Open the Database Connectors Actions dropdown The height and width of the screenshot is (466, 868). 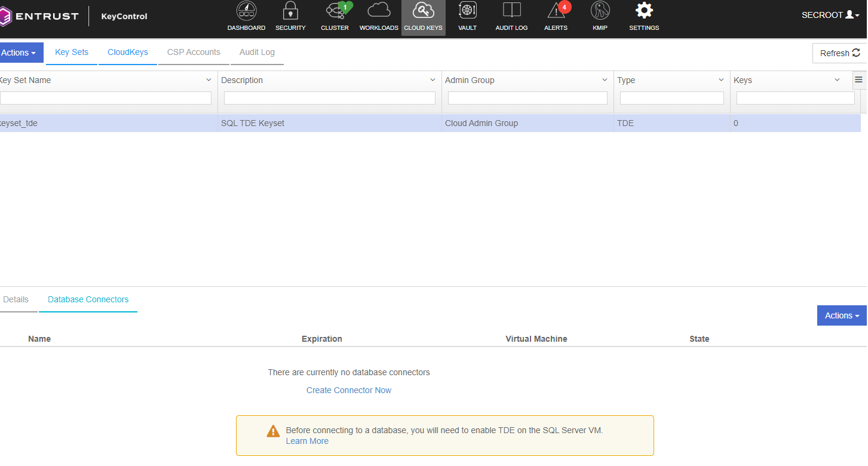point(842,315)
